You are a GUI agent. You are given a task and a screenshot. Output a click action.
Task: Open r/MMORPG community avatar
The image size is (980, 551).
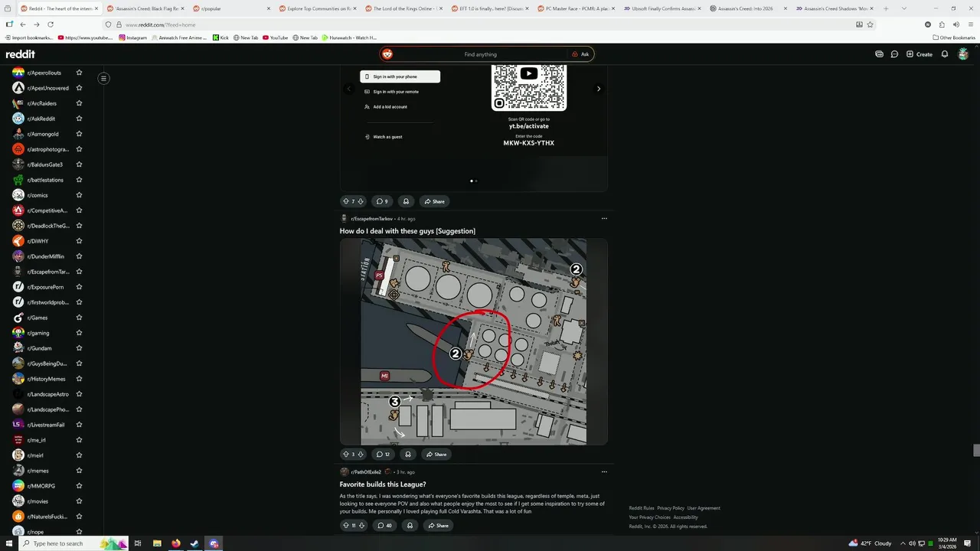coord(18,486)
